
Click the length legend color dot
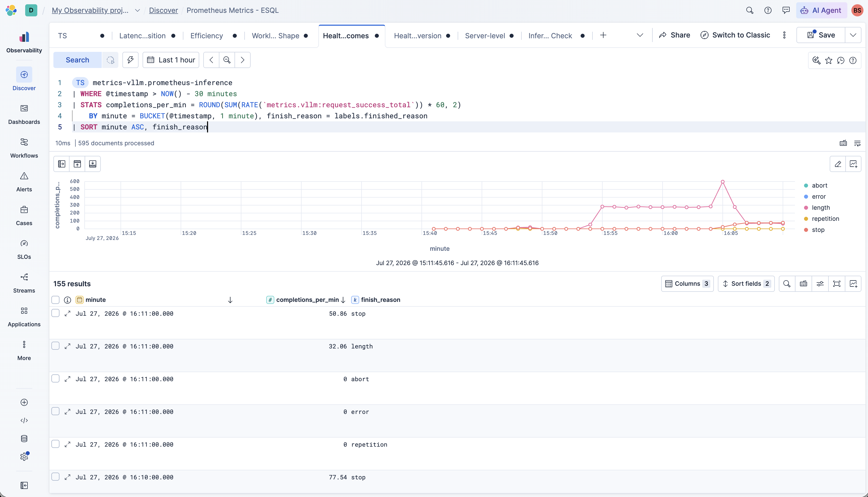806,208
